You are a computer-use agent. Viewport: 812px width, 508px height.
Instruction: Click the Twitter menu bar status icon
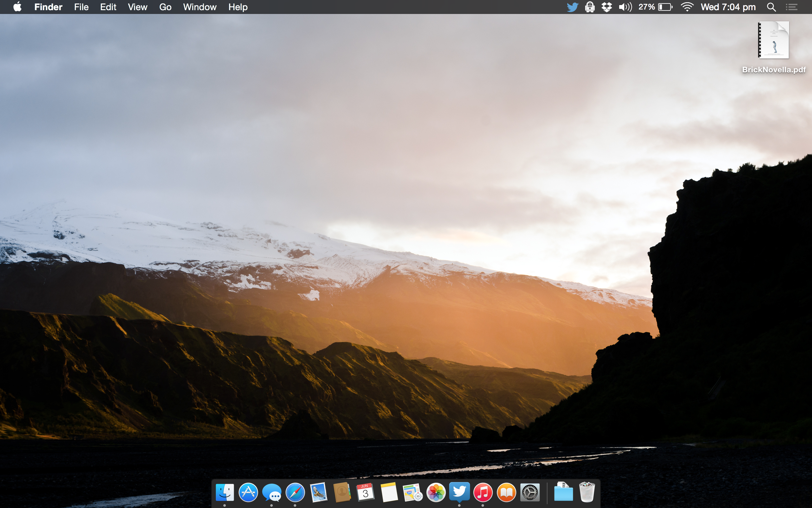point(573,7)
